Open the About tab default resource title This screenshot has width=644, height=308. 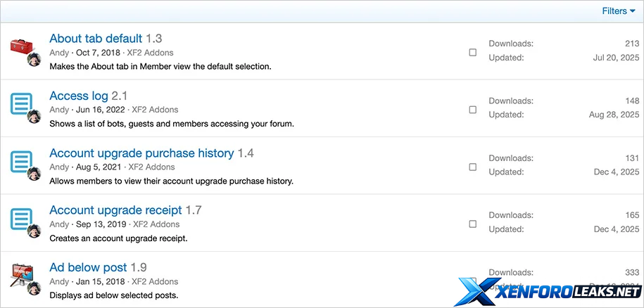[x=96, y=38]
